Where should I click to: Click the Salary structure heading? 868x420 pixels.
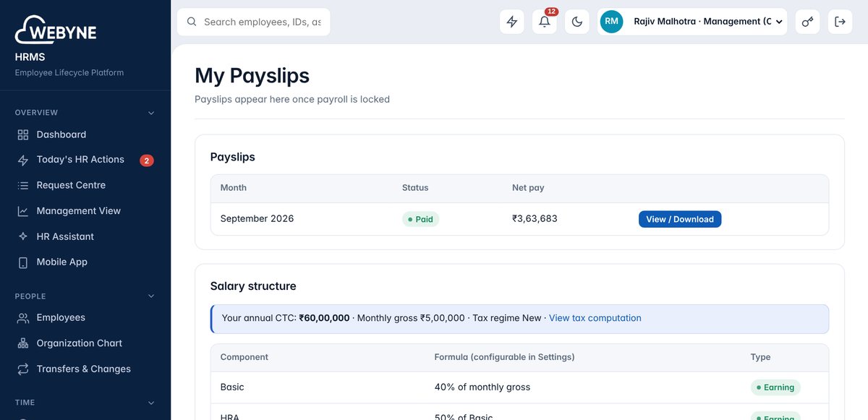coord(253,286)
